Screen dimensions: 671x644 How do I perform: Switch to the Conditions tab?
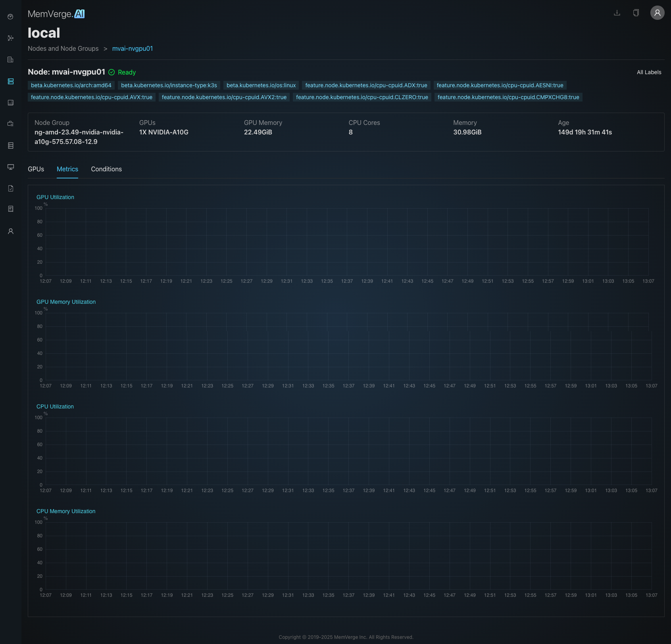tap(106, 169)
